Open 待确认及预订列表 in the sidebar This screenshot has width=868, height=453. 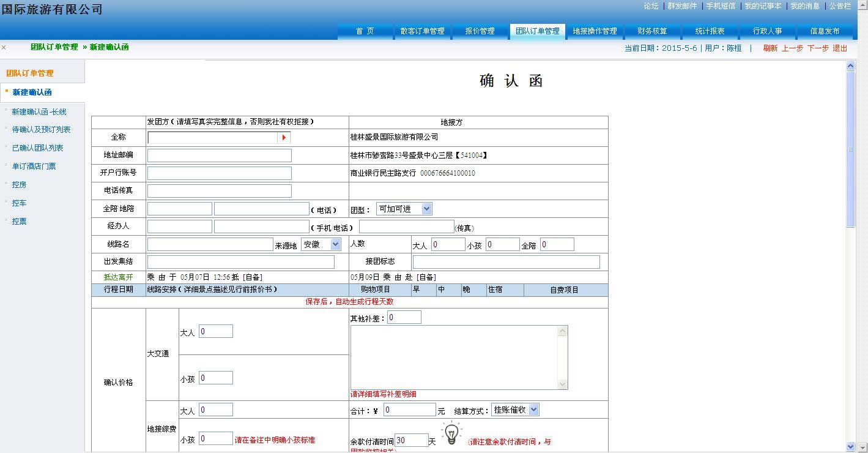point(41,130)
